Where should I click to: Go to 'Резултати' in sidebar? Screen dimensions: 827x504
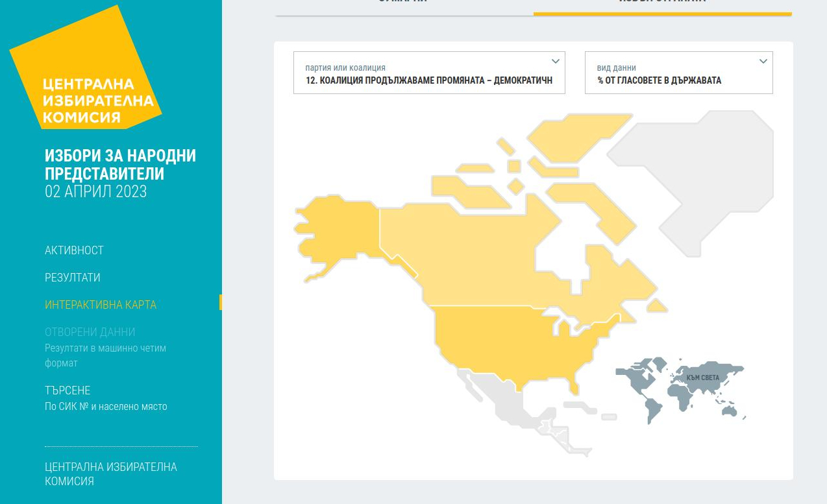coord(72,278)
